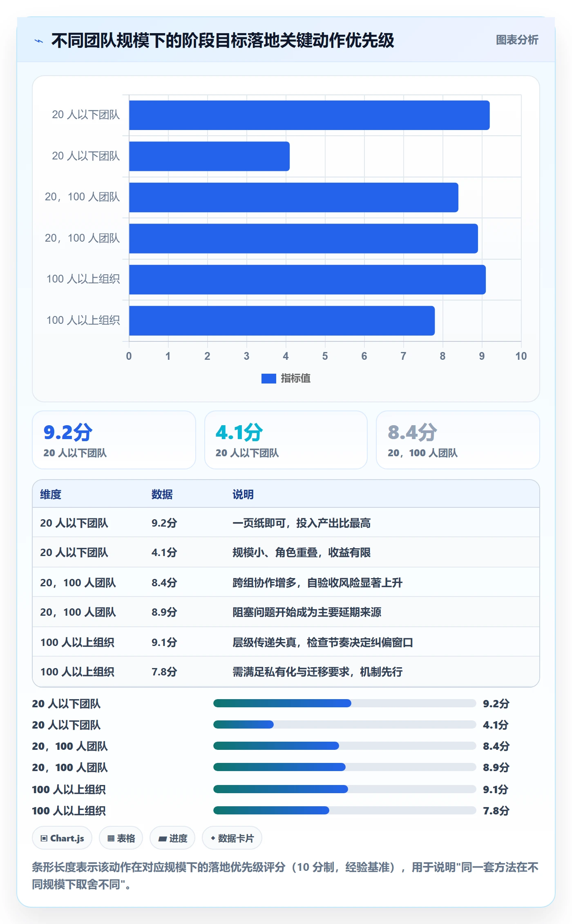Click the 说明 column header
The height and width of the screenshot is (924, 572).
click(243, 494)
